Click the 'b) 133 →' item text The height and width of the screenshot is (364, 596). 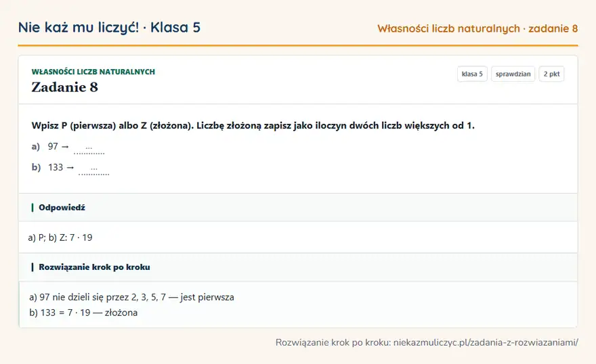click(x=53, y=167)
